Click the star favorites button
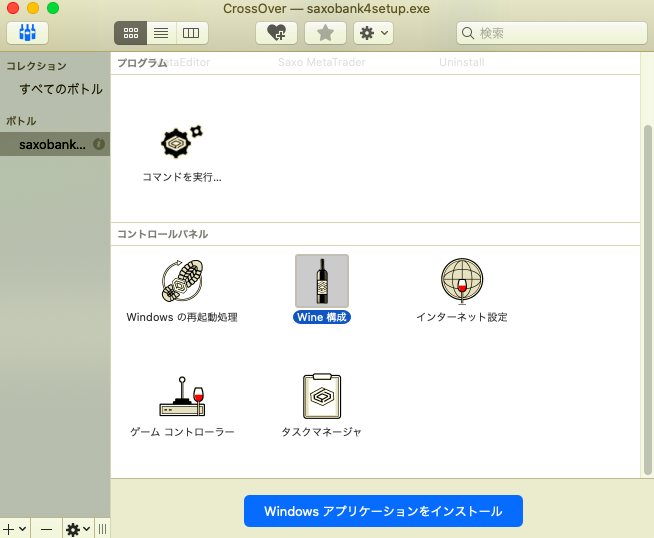Screen dimensions: 654x538 (x=325, y=33)
